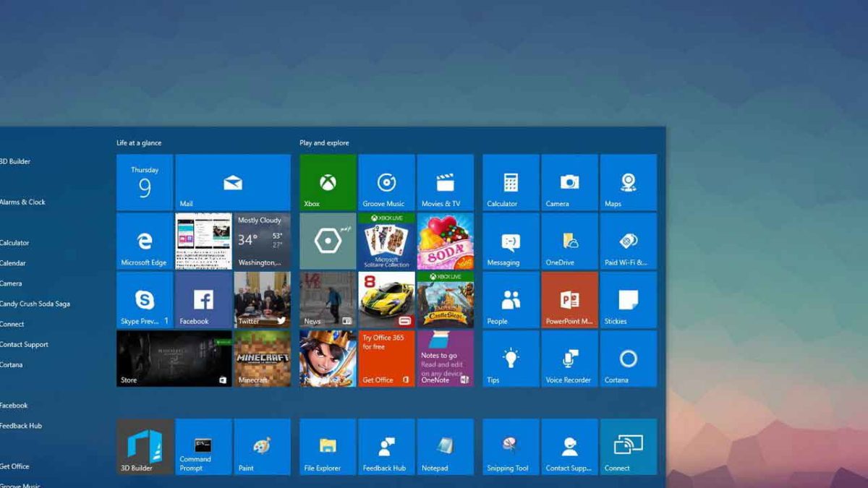
Task: Open Groove Music tile
Action: 387,182
